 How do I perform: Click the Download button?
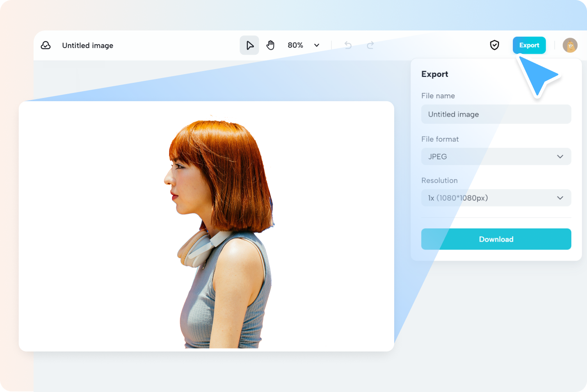click(496, 239)
